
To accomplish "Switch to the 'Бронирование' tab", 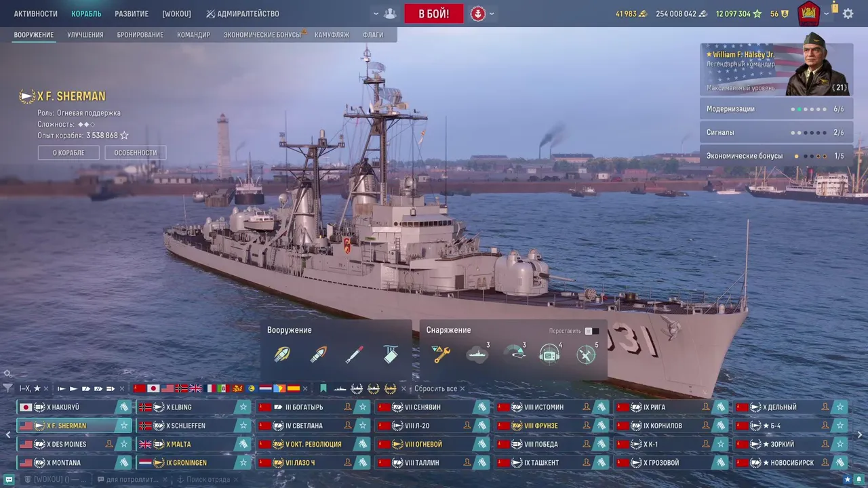I will coord(140,35).
